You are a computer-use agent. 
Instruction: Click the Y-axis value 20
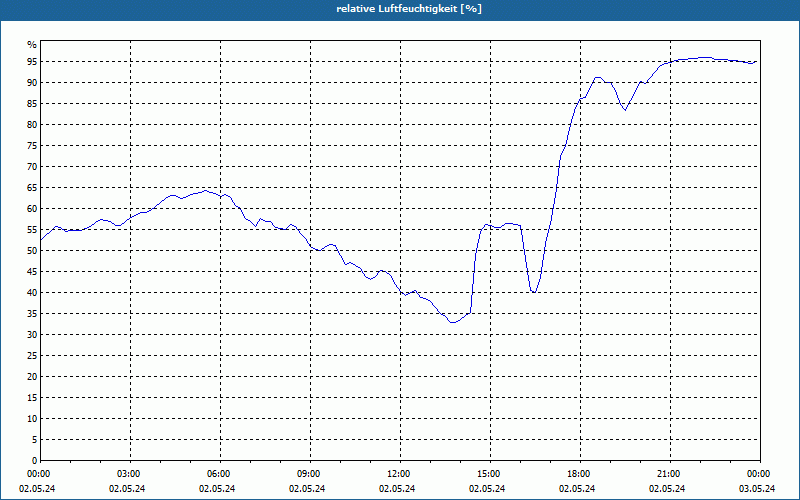(x=32, y=377)
